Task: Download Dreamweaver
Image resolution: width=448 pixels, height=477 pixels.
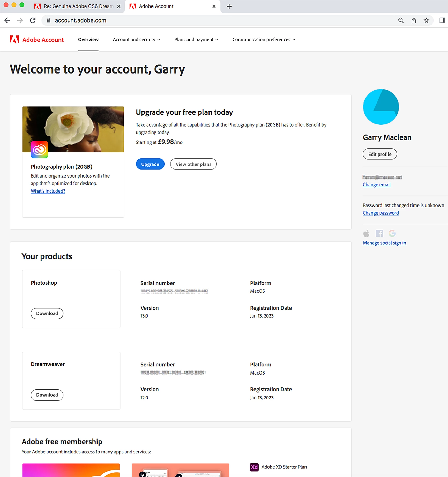Action: pos(47,395)
